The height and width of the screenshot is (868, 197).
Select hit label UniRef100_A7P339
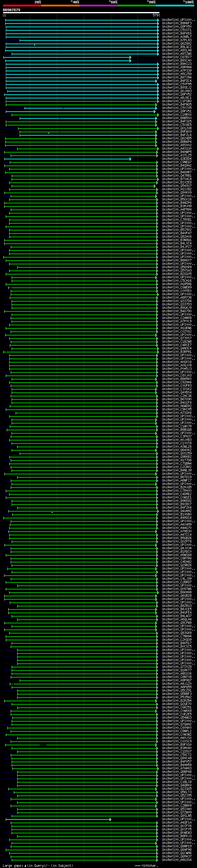coord(176,71)
